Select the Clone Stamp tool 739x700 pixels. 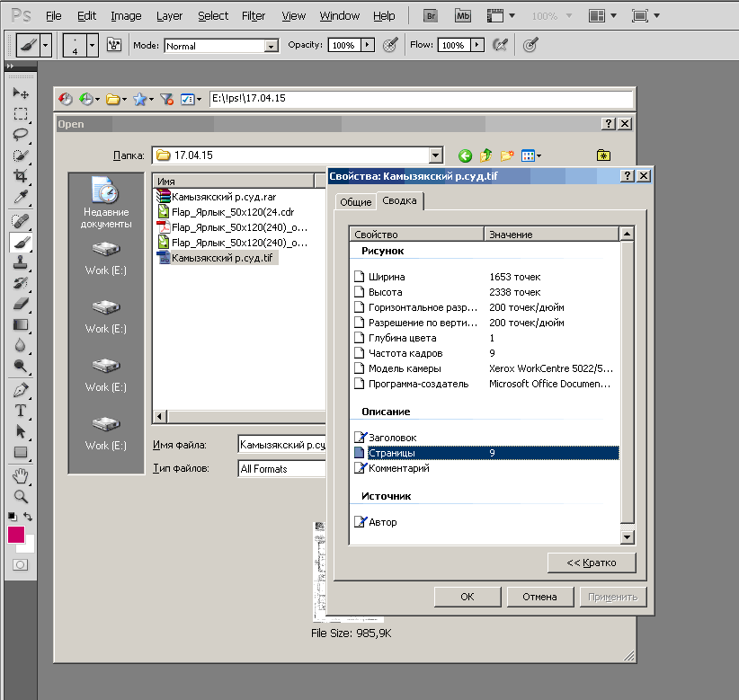click(x=21, y=262)
